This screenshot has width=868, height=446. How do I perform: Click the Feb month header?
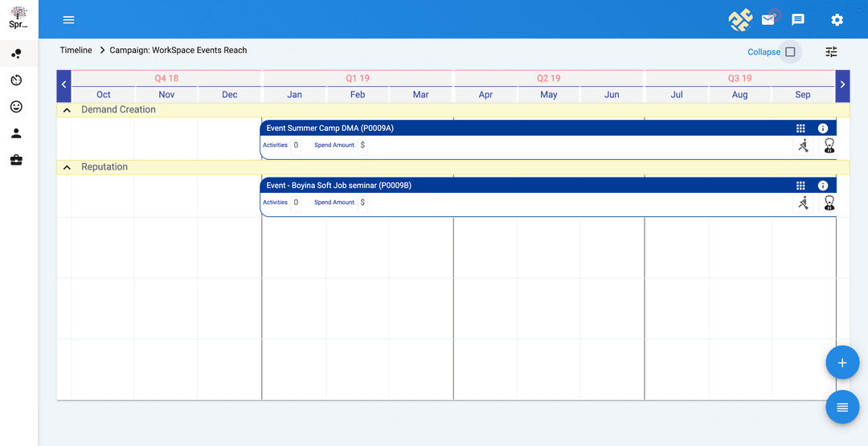[x=358, y=95]
